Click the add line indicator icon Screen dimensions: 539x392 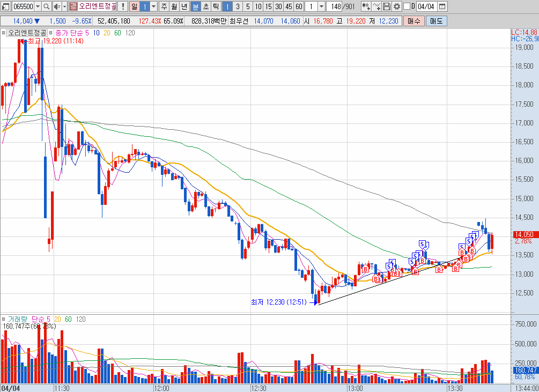376,6
